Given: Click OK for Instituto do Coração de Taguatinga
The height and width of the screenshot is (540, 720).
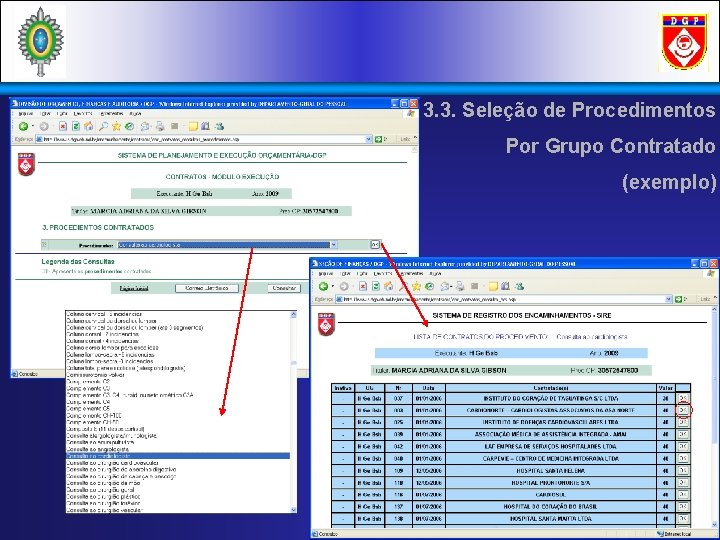Looking at the screenshot, I should (x=683, y=398).
